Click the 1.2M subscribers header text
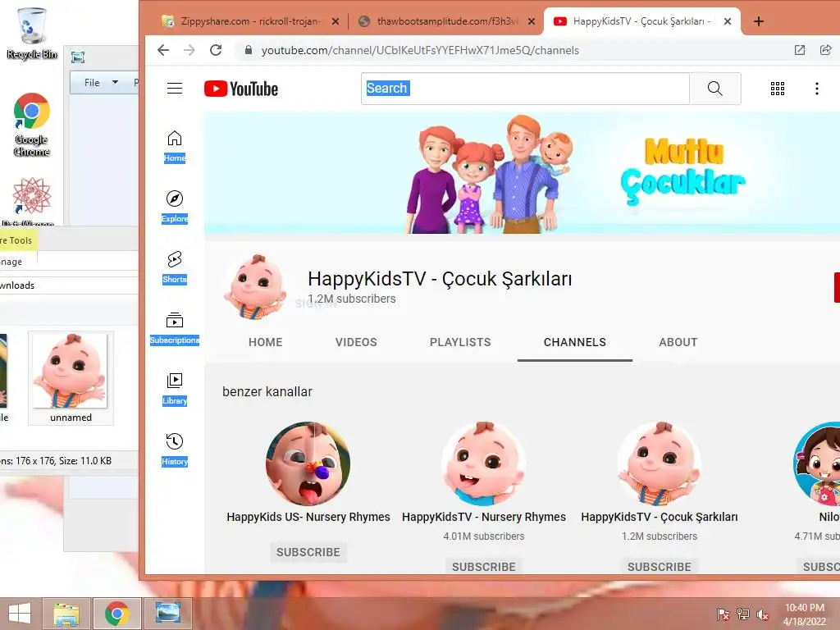Image resolution: width=840 pixels, height=630 pixels. 351,299
